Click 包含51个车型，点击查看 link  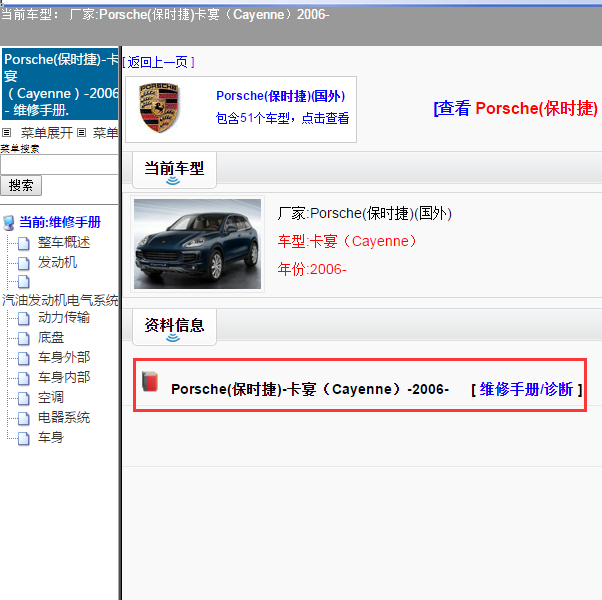click(x=283, y=118)
